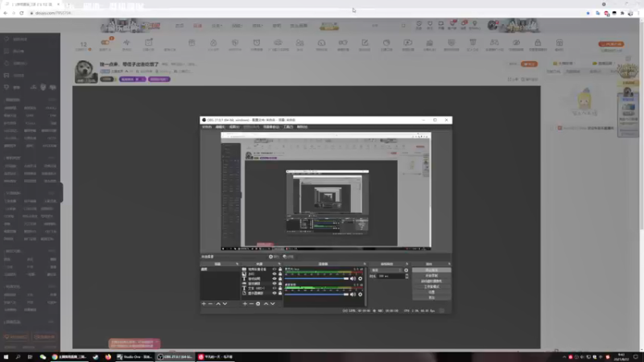The height and width of the screenshot is (362, 644).
Task: Open transition properties gear beside transition dropdown
Action: click(407, 270)
